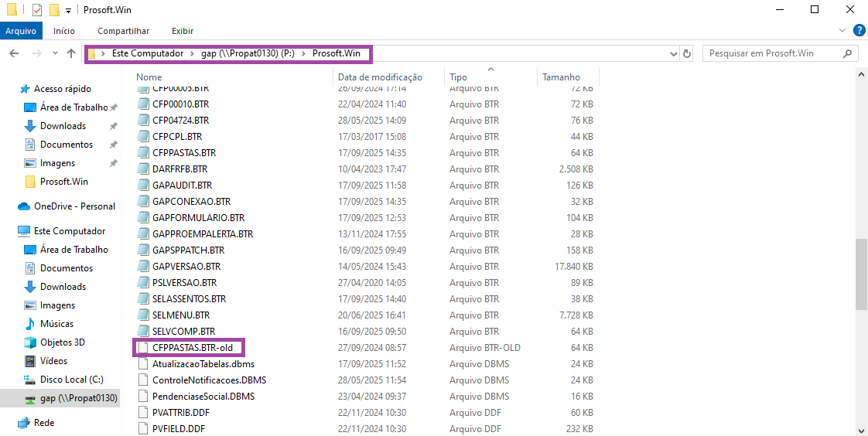
Task: Select the file ControleNotificacoes.DBMS
Action: tap(209, 380)
